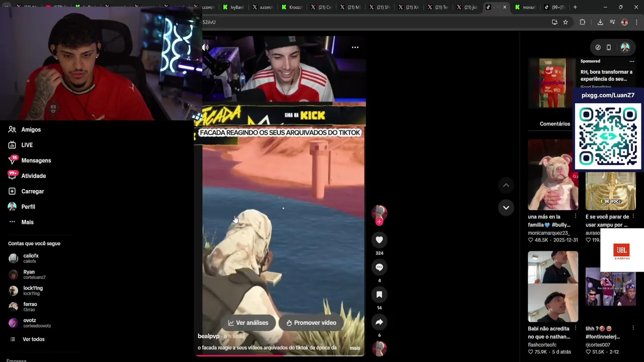
Task: Open sponsored RH ad thumbnail
Action: [553, 83]
